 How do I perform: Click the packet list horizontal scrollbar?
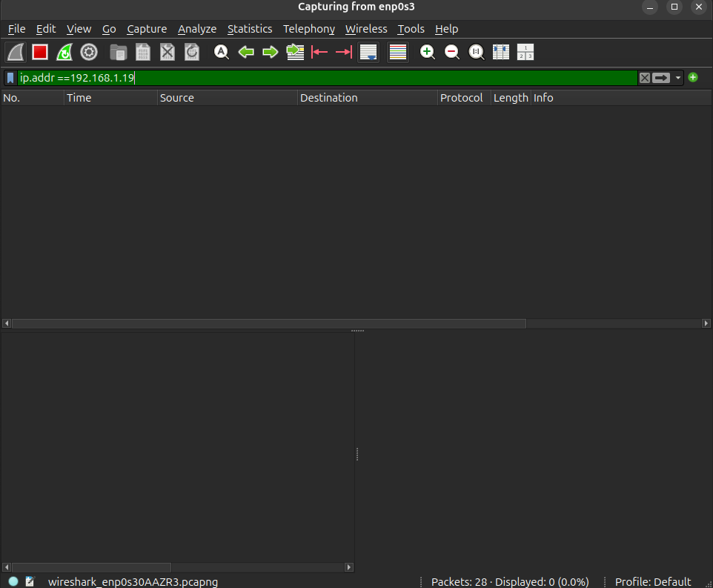[x=269, y=323]
